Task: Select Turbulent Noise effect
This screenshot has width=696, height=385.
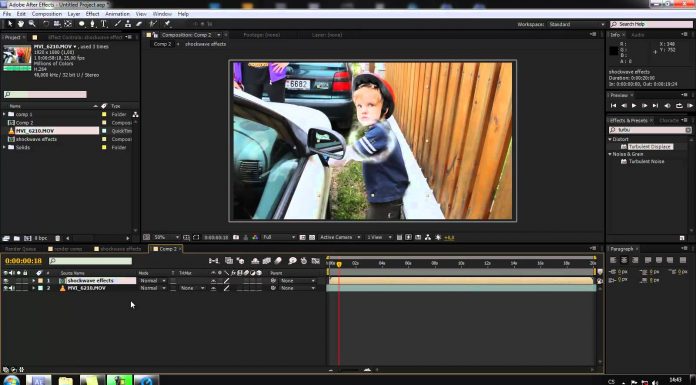Action: click(646, 162)
